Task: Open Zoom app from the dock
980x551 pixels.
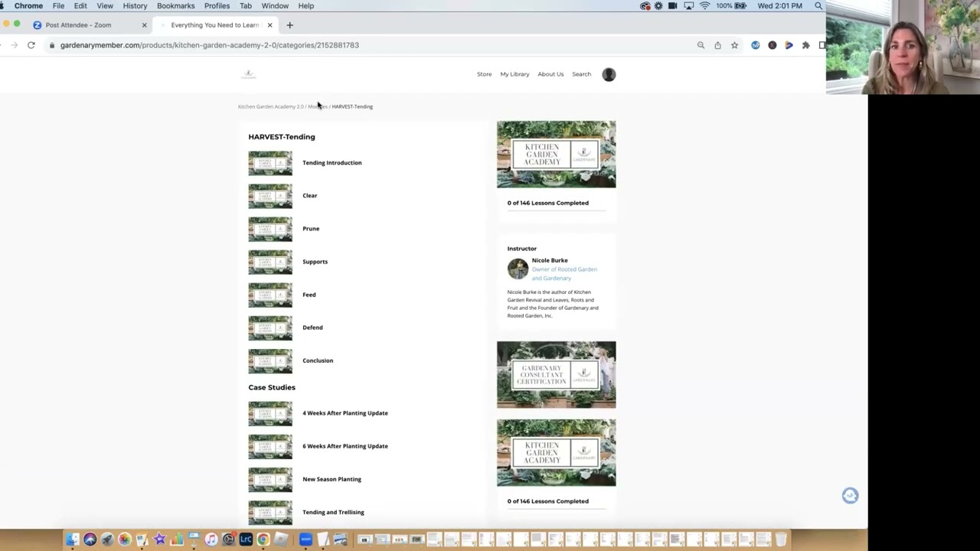Action: pyautogui.click(x=305, y=540)
